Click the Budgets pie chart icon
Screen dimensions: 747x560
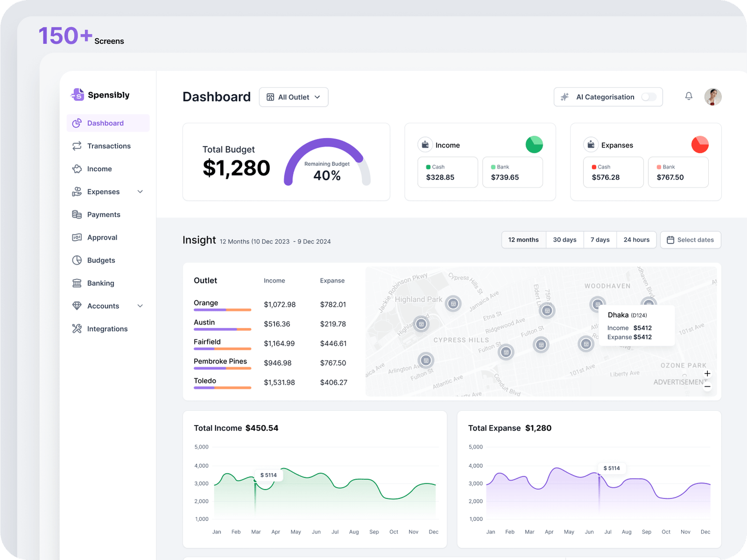click(x=77, y=260)
